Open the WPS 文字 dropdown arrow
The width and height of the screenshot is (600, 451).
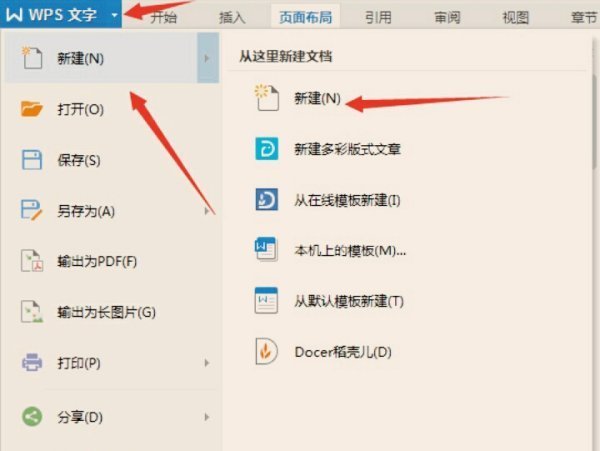(115, 16)
